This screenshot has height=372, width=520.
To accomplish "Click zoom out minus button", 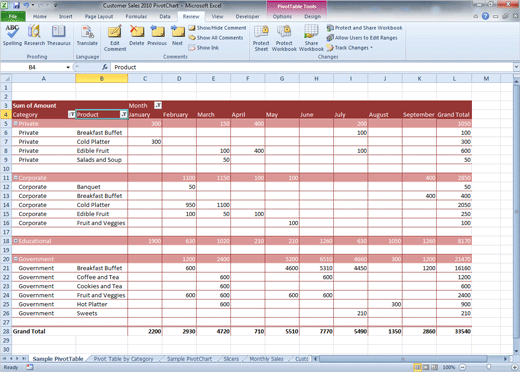I will pos(463,367).
